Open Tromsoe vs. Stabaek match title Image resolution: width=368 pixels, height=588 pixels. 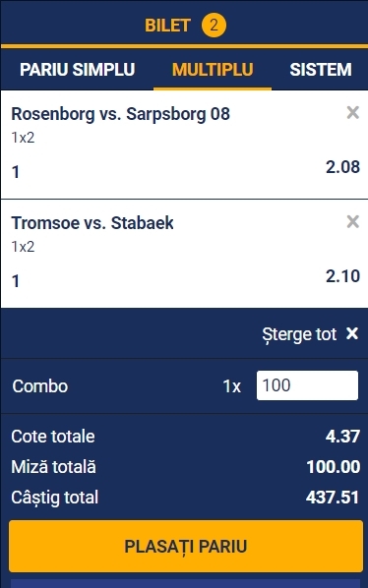point(92,223)
